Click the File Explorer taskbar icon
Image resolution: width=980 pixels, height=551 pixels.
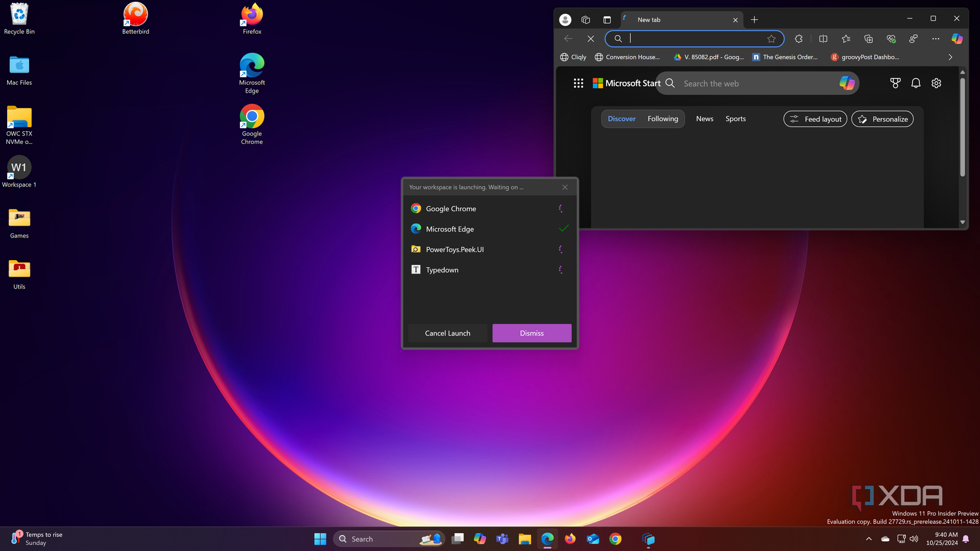(x=524, y=539)
